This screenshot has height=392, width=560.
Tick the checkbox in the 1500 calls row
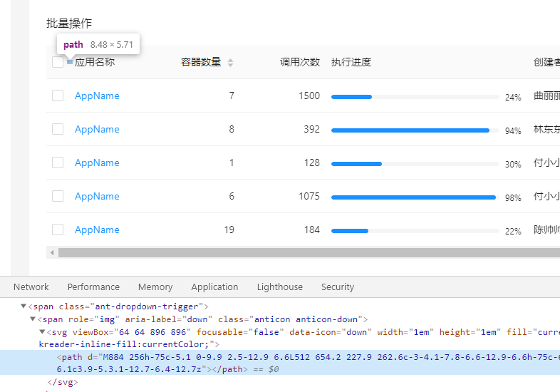pos(58,96)
